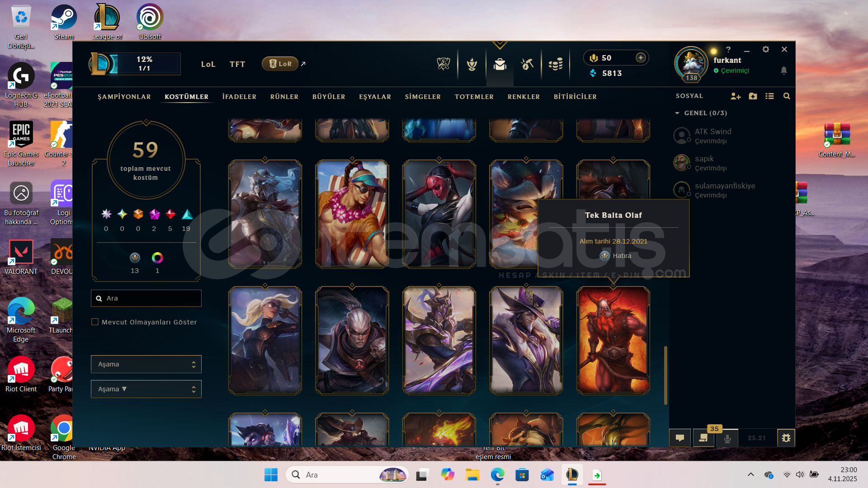This screenshot has width=868, height=488.
Task: Click the add friend icon
Action: click(x=736, y=96)
